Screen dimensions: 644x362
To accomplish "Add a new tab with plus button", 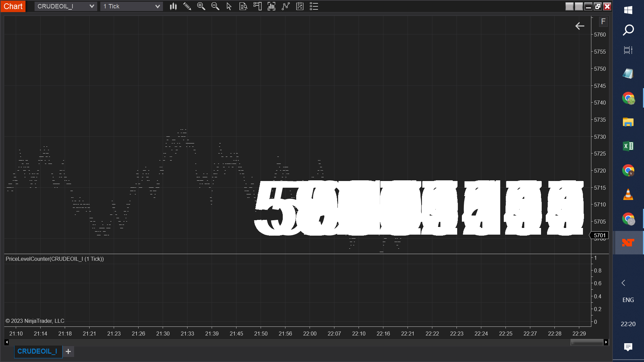I will click(x=68, y=351).
